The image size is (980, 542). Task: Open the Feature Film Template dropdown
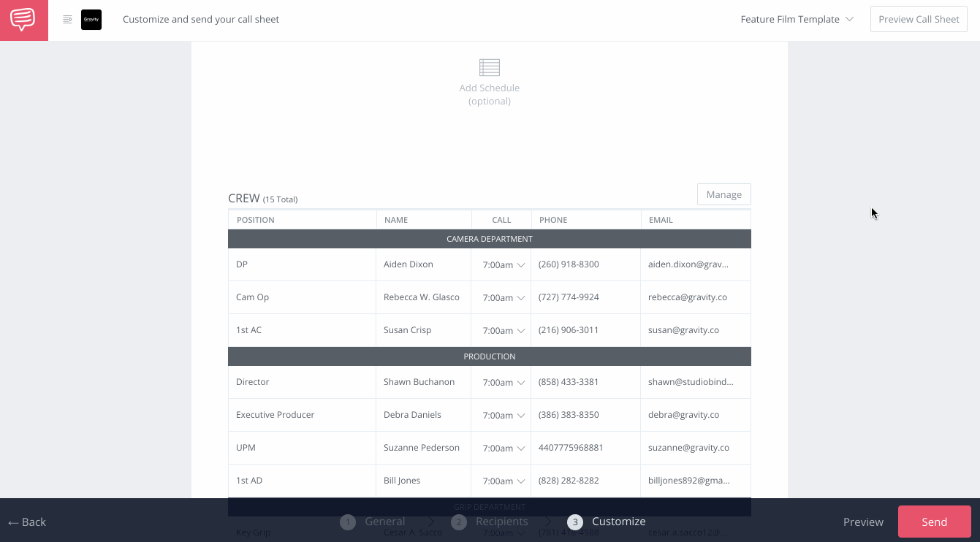[797, 19]
